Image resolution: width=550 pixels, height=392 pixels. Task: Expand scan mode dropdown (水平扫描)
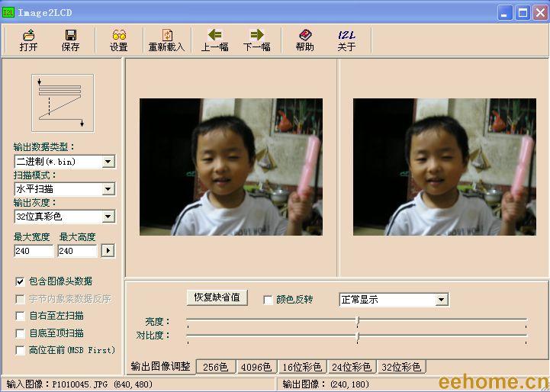tap(108, 189)
